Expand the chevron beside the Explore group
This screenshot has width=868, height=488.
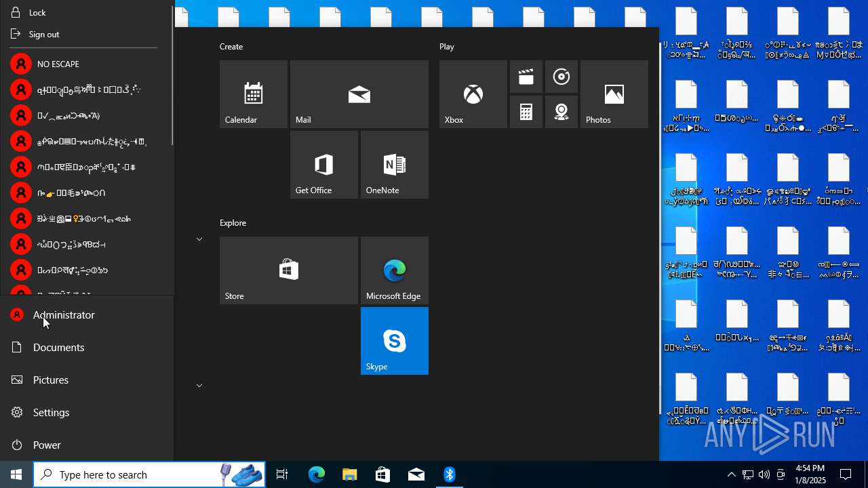coord(199,239)
